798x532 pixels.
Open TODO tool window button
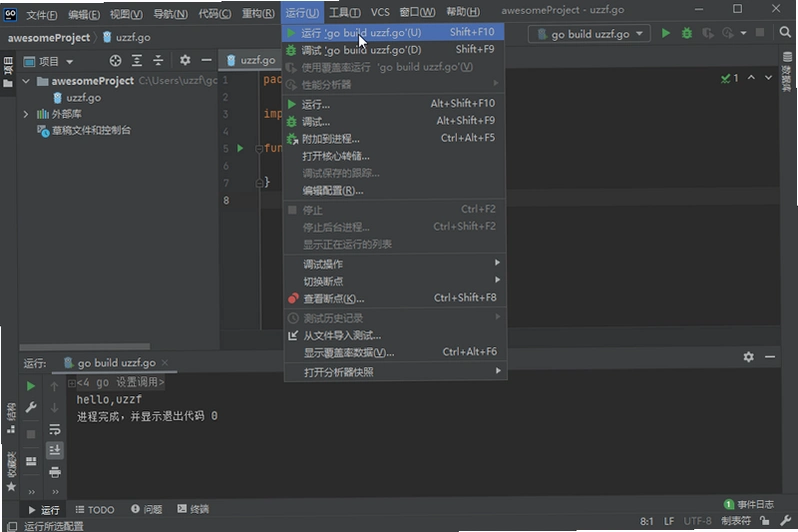(x=95, y=510)
